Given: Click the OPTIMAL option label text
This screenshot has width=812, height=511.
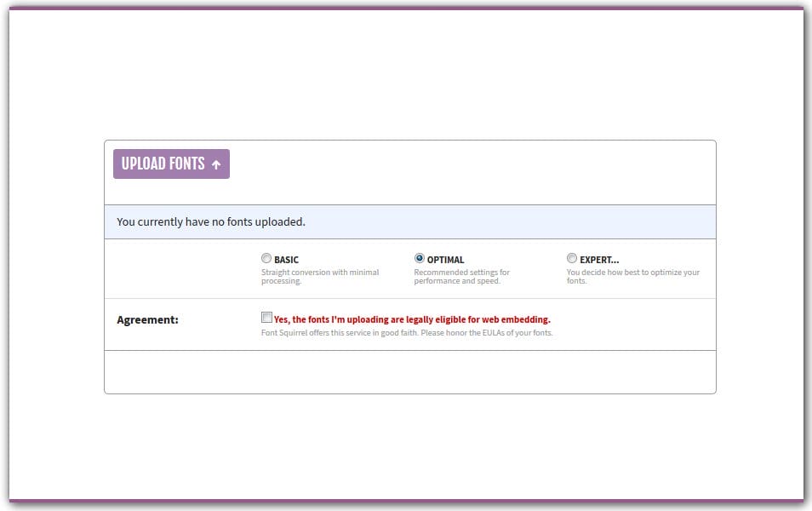Looking at the screenshot, I should 445,260.
